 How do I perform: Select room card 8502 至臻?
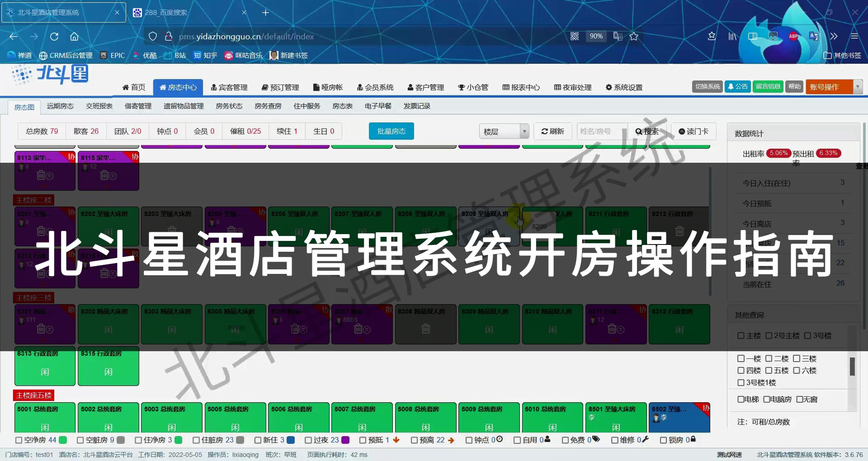point(679,418)
